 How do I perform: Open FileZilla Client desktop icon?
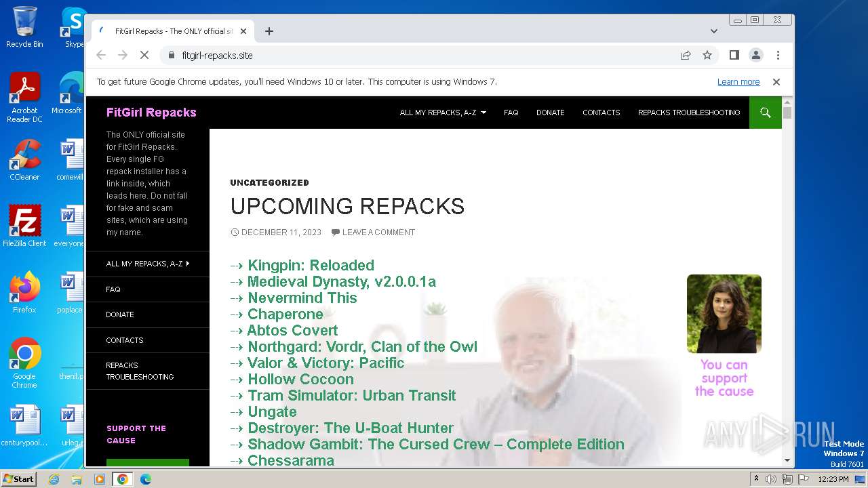[24, 226]
